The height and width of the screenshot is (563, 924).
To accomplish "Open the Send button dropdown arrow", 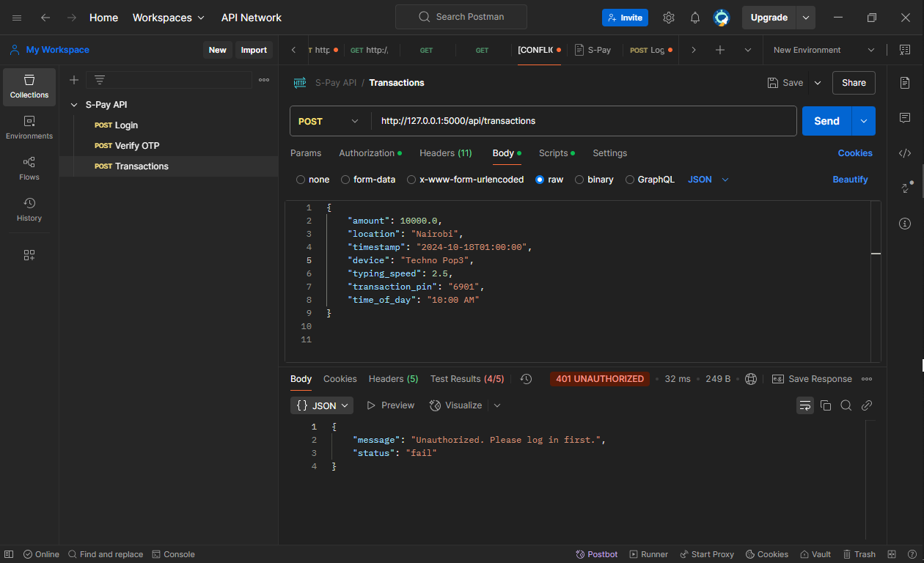I will [863, 121].
